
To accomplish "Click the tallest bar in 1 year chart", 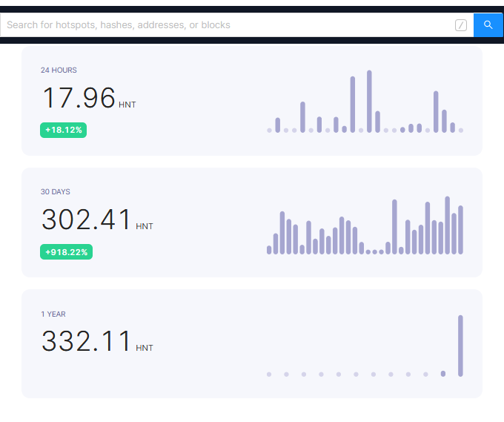I will pos(460,346).
